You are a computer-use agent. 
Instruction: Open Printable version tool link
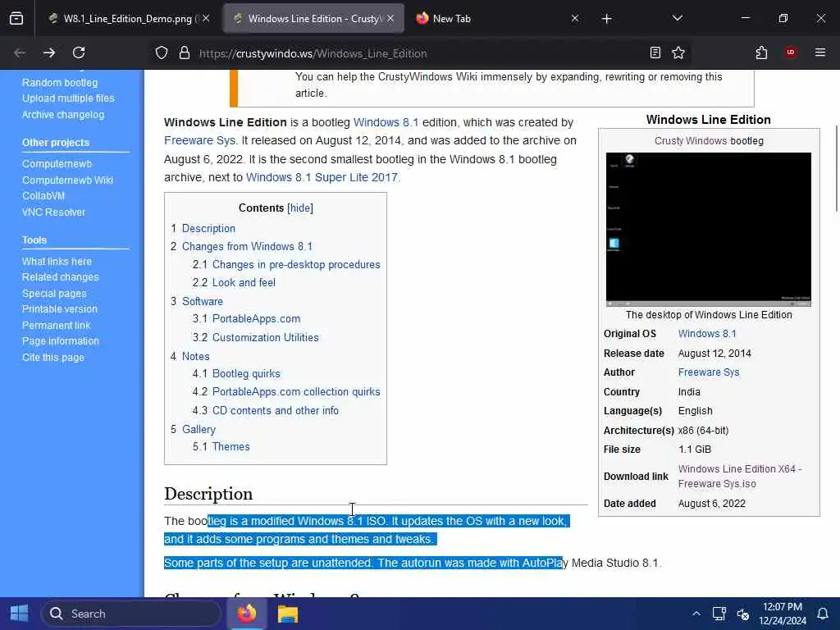[59, 309]
